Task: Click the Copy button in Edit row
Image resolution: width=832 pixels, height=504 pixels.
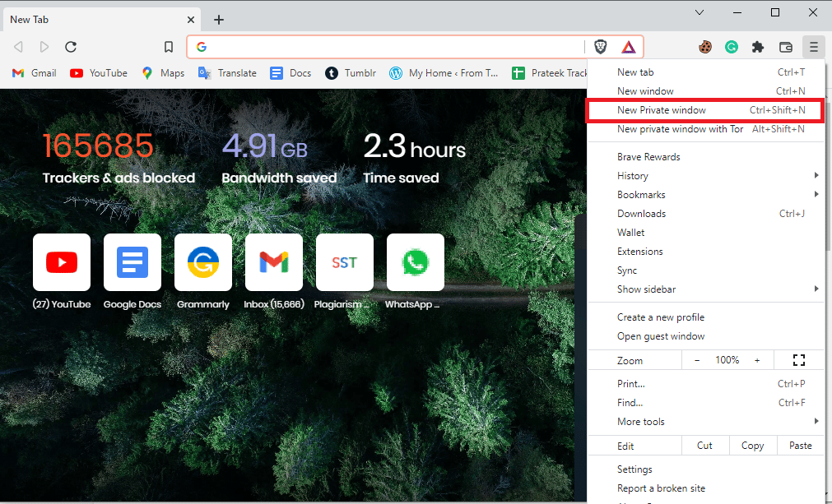Action: (752, 446)
